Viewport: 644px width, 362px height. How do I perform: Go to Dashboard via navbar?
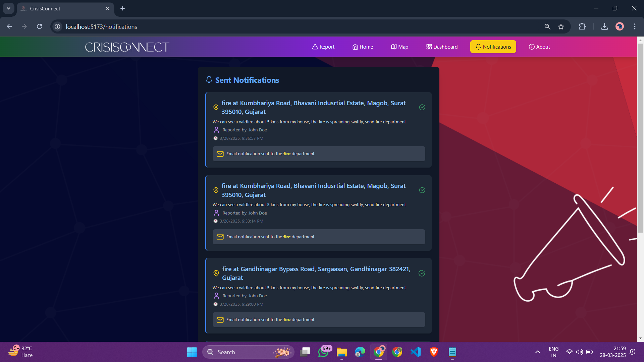click(442, 47)
